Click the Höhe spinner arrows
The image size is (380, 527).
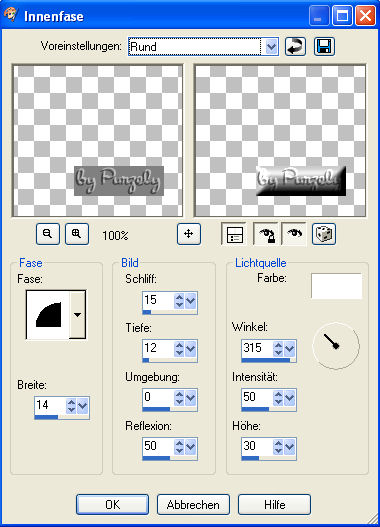click(278, 447)
